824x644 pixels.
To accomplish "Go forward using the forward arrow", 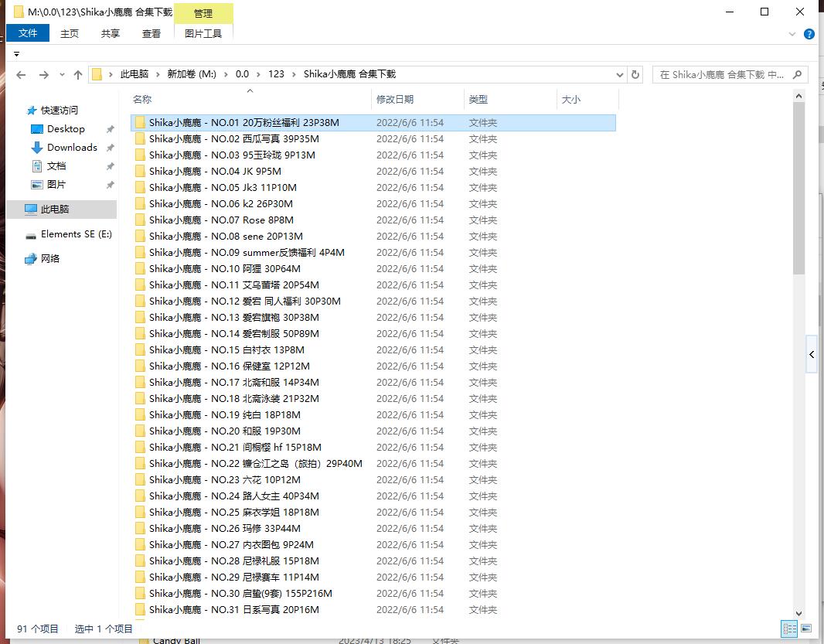I will (44, 75).
